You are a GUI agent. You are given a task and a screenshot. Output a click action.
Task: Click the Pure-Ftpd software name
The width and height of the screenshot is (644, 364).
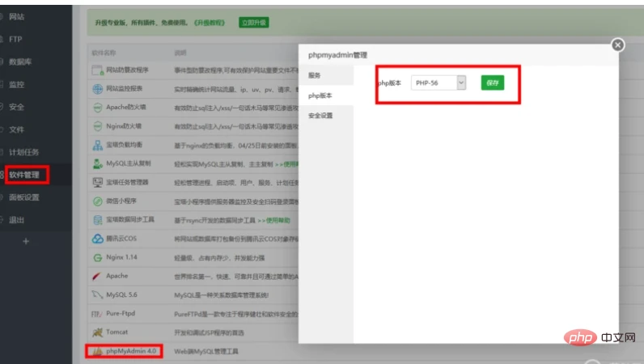(x=121, y=313)
